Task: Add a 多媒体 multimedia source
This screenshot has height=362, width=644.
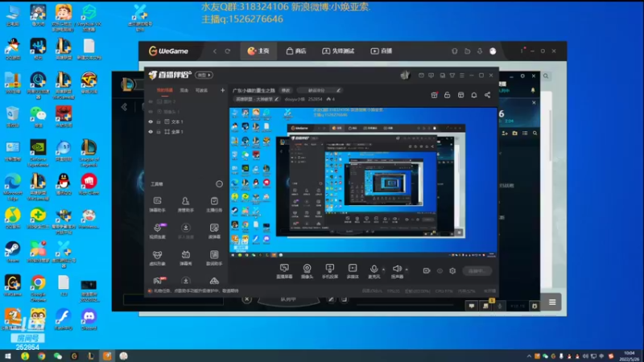Action: tap(353, 271)
